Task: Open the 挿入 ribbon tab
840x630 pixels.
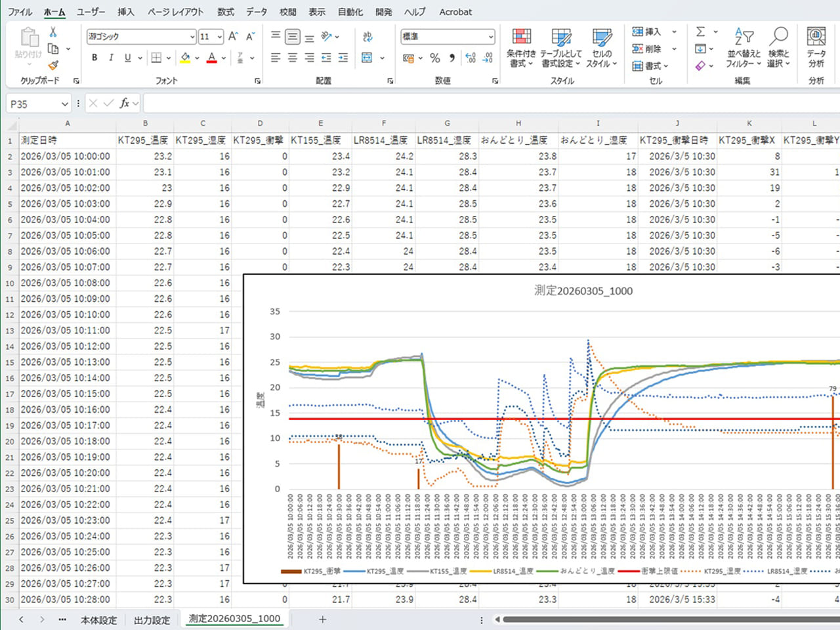Action: coord(125,12)
